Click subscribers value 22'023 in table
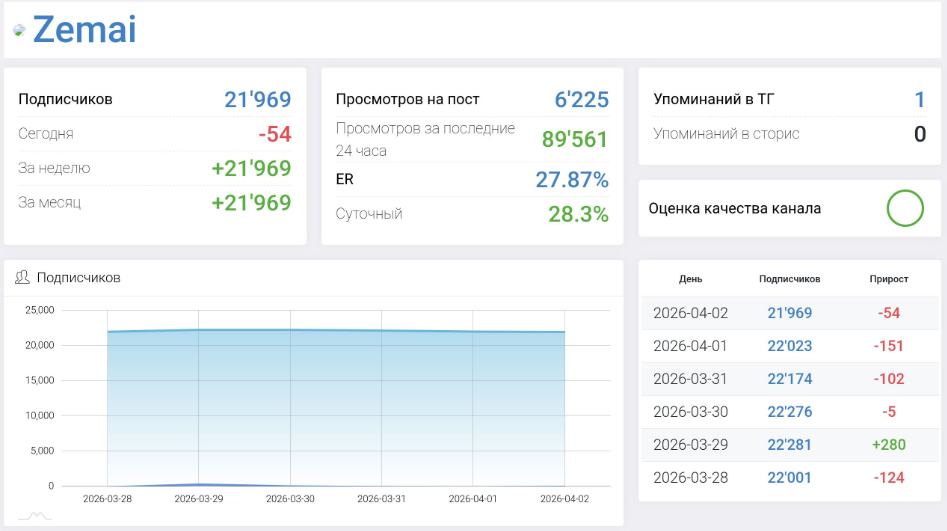This screenshot has height=531, width=947. [x=789, y=346]
